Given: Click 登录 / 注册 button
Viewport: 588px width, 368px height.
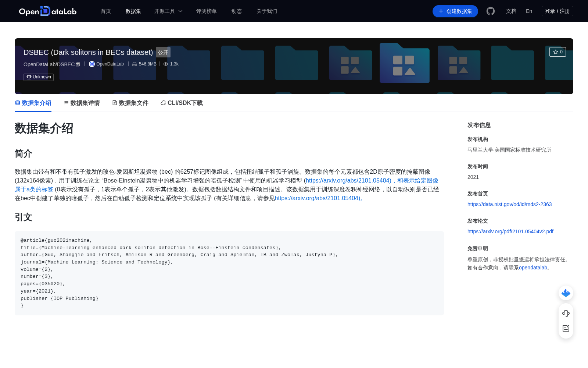Looking at the screenshot, I should point(557,11).
